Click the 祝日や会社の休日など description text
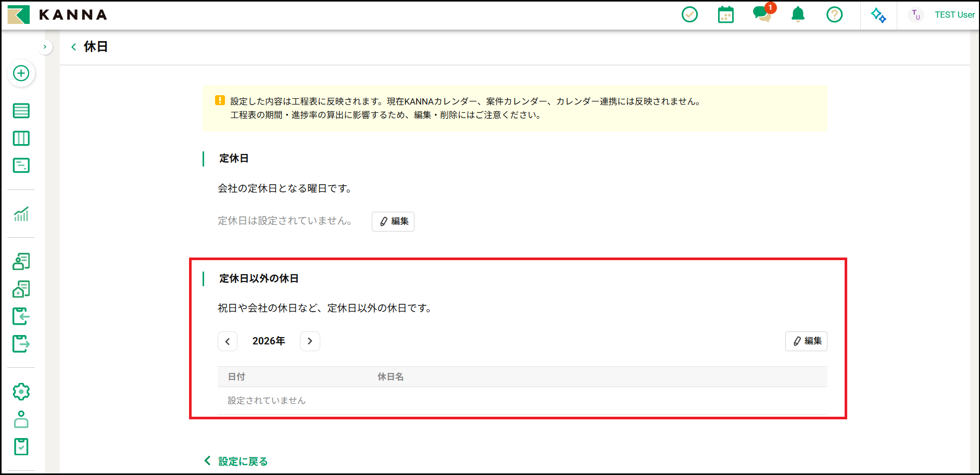This screenshot has width=980, height=475. click(325, 308)
